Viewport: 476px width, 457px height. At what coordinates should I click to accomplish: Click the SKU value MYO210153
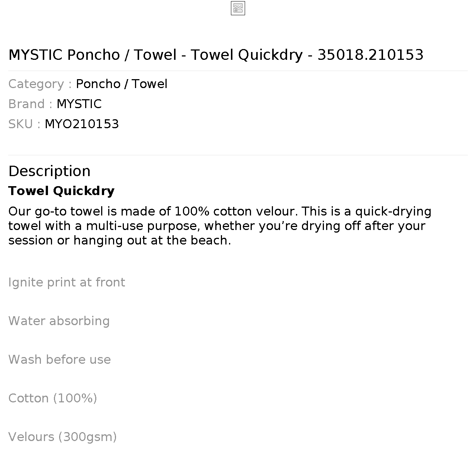point(82,124)
